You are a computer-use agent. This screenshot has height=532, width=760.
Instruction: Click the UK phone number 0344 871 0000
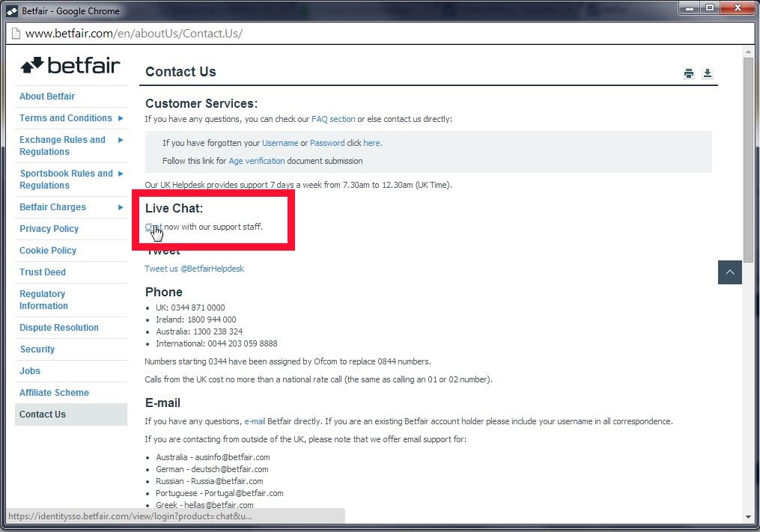pyautogui.click(x=198, y=308)
